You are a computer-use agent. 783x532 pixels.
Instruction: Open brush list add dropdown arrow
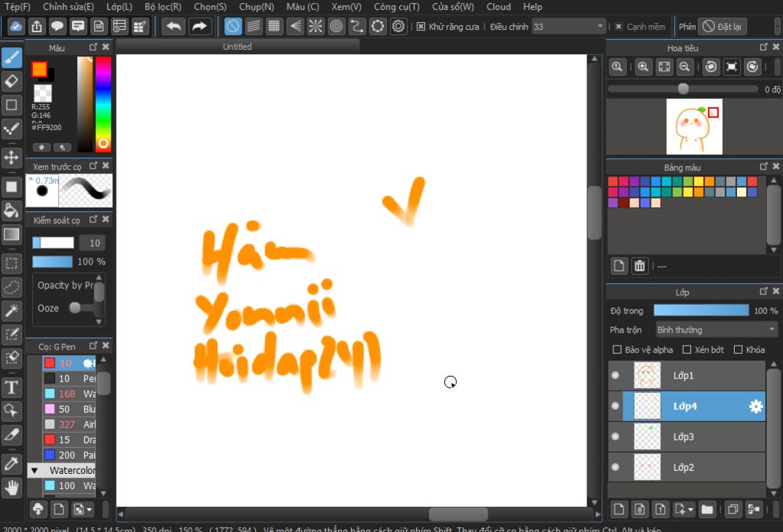pyautogui.click(x=89, y=510)
